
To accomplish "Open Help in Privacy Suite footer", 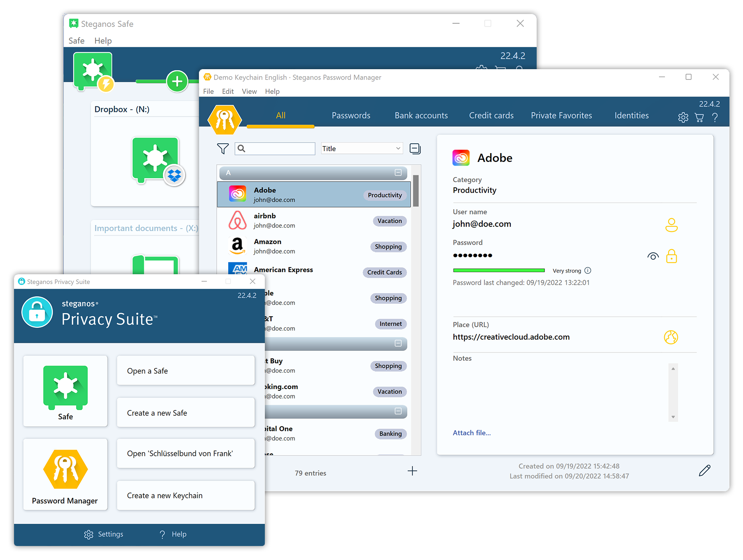I will [173, 534].
